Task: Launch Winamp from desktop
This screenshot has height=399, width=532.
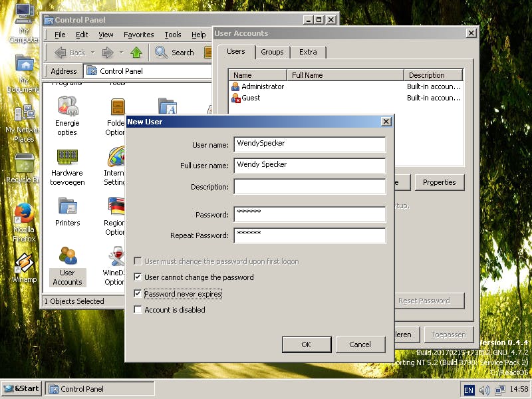Action: pos(24,268)
